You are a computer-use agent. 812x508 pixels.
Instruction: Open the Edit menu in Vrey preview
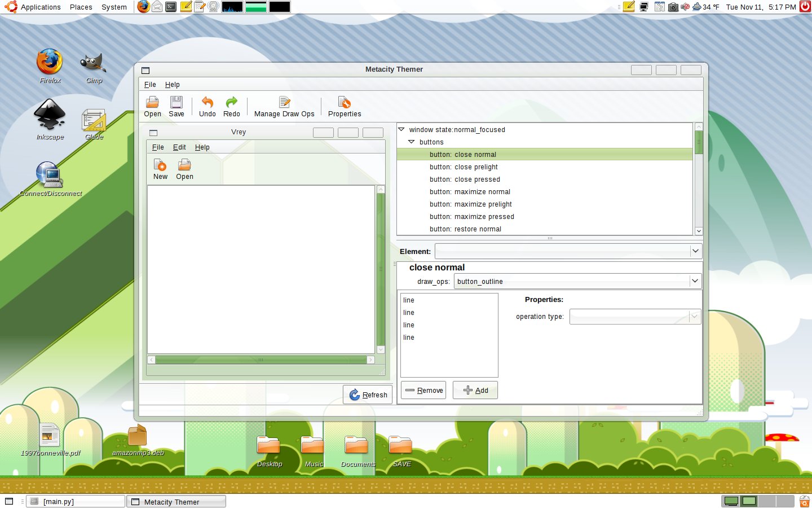point(179,147)
